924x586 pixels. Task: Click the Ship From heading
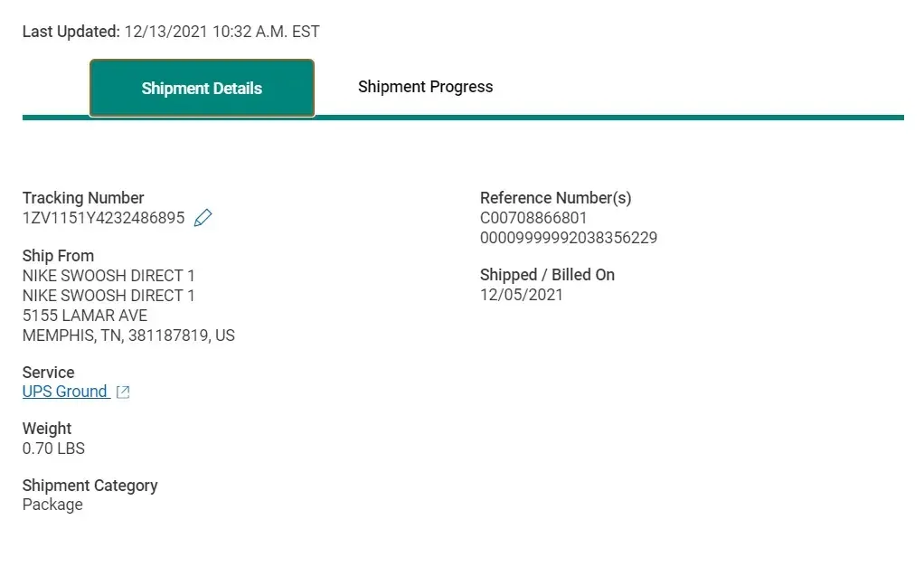tap(58, 256)
